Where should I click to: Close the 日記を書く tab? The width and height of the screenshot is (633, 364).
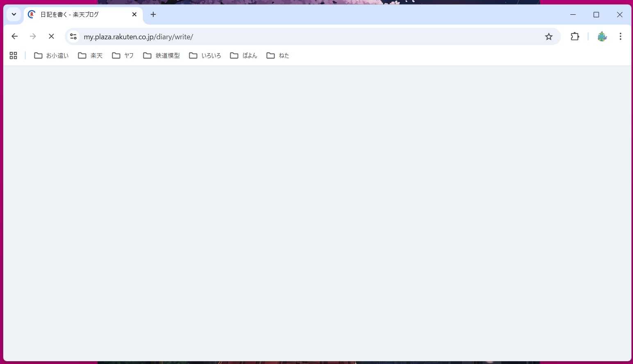pos(134,14)
